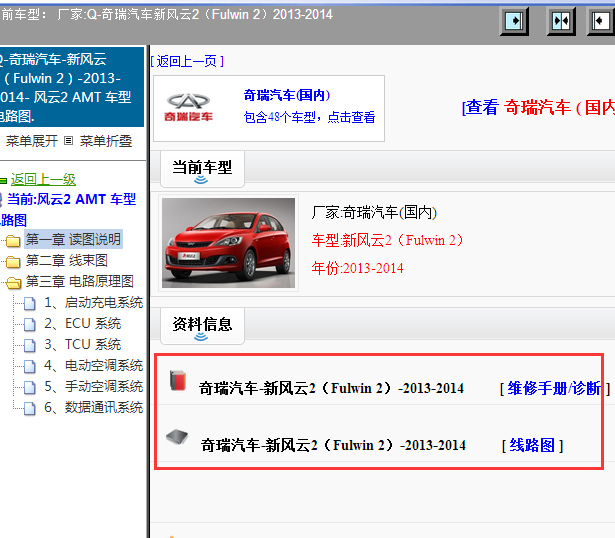615x538 pixels.
Task: Click 菜单折叠 to collapse menu
Action: (106, 141)
